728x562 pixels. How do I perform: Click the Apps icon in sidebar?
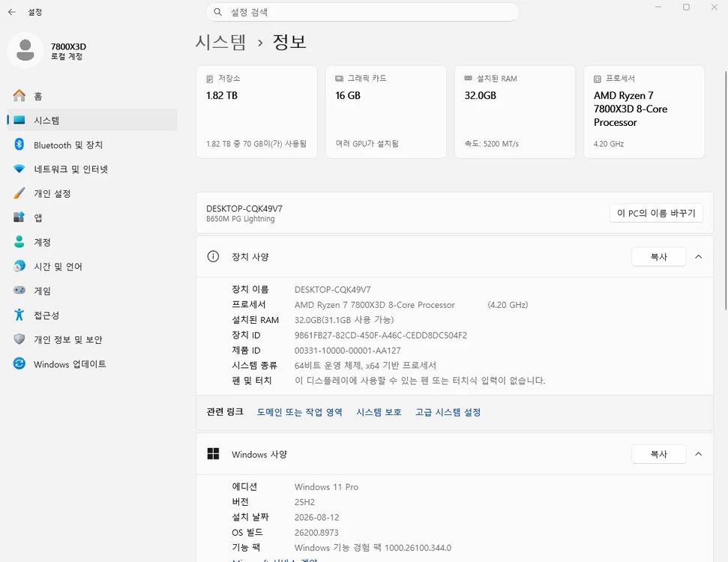[19, 217]
